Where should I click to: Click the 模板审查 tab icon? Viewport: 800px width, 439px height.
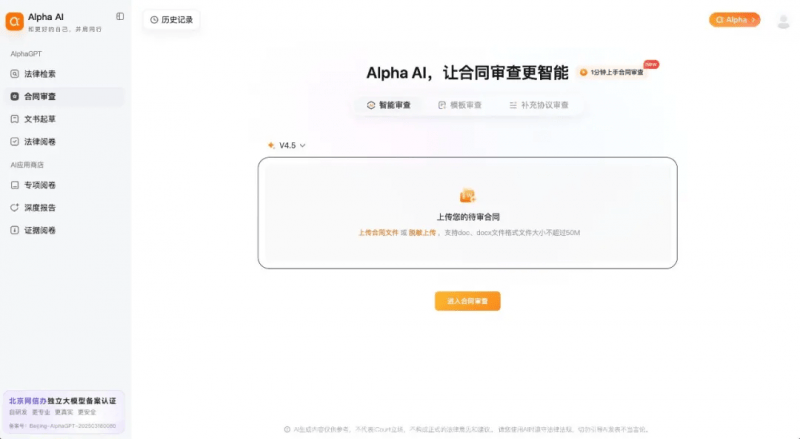point(442,105)
